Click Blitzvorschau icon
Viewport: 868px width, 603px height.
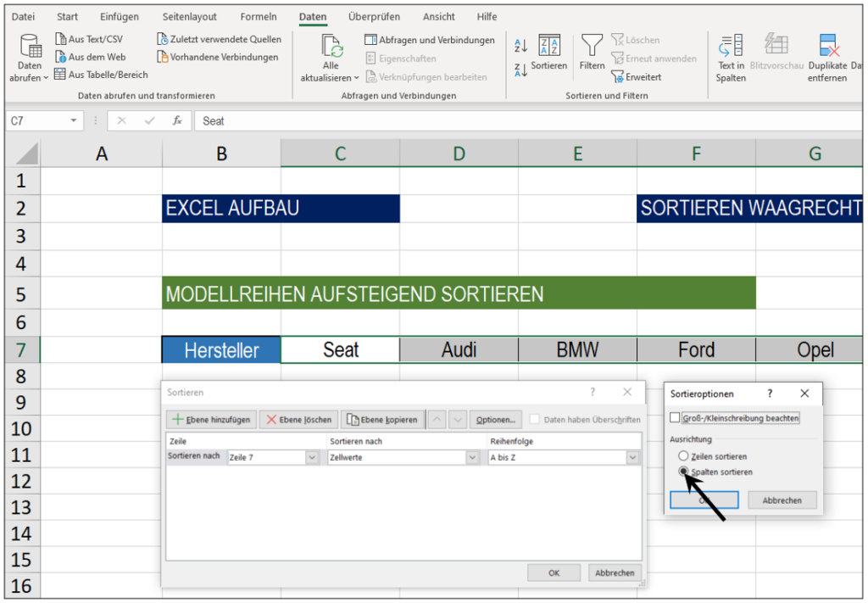(776, 44)
